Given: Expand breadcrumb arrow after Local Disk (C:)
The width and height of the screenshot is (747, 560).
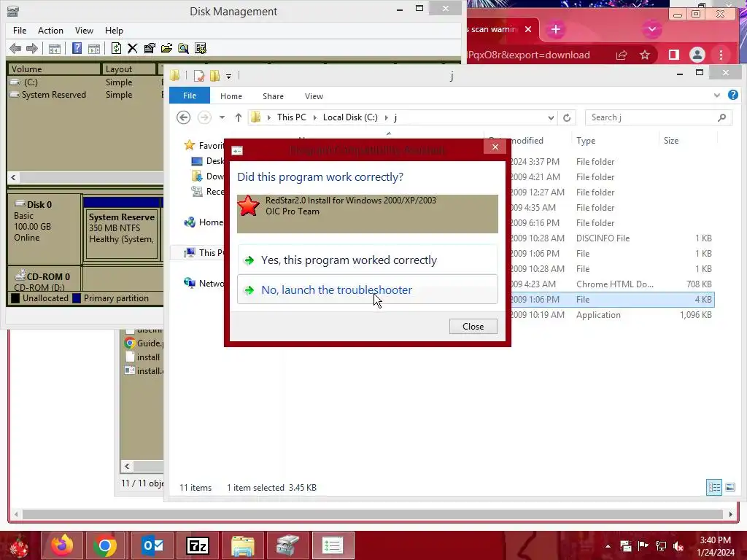Looking at the screenshot, I should pos(387,117).
